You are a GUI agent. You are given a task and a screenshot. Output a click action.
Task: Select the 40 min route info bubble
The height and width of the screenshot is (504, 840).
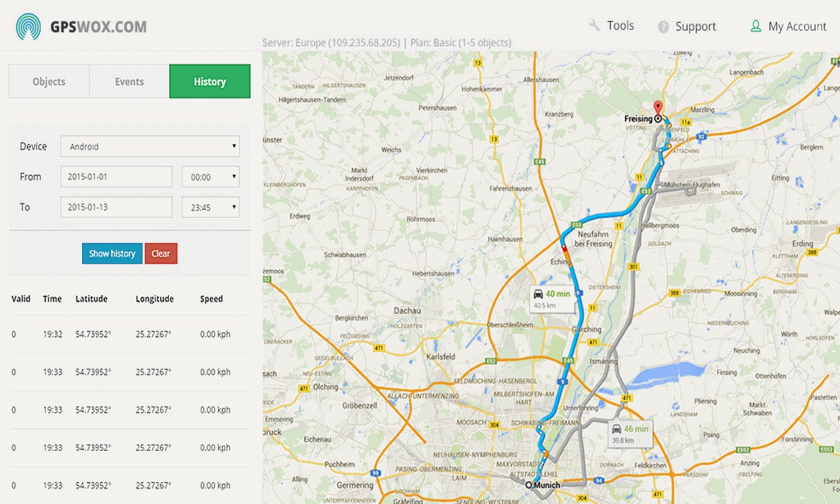(551, 297)
